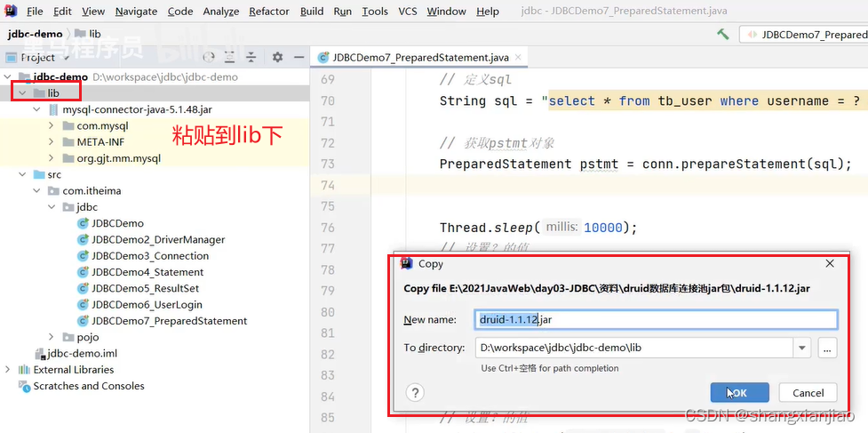This screenshot has height=433, width=868.
Task: Collapse the jdbc package arrow
Action: pyautogui.click(x=51, y=207)
